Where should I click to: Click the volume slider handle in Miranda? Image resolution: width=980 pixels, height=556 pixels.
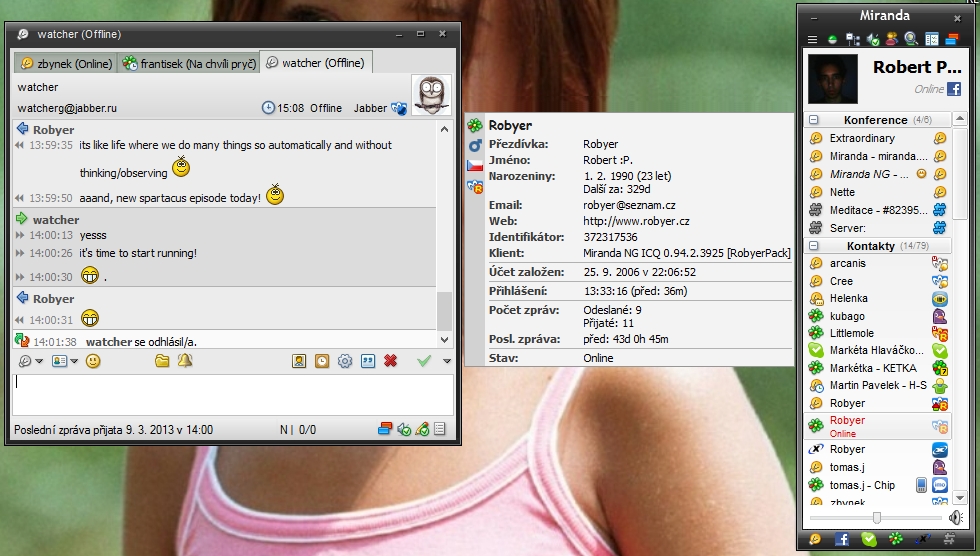tap(877, 517)
